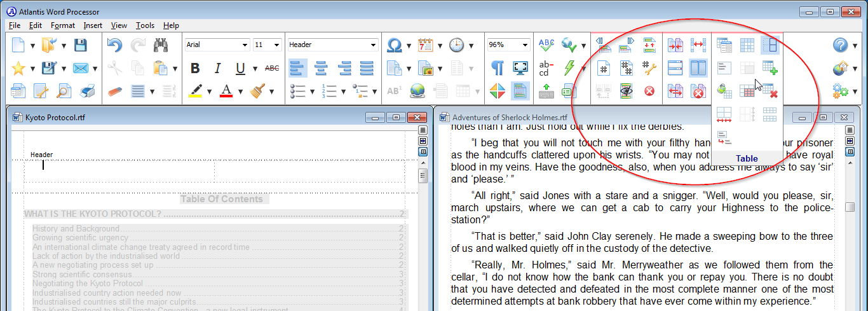Image resolution: width=868 pixels, height=311 pixels.
Task: Expand the New document dropdown arrow
Action: [32, 46]
